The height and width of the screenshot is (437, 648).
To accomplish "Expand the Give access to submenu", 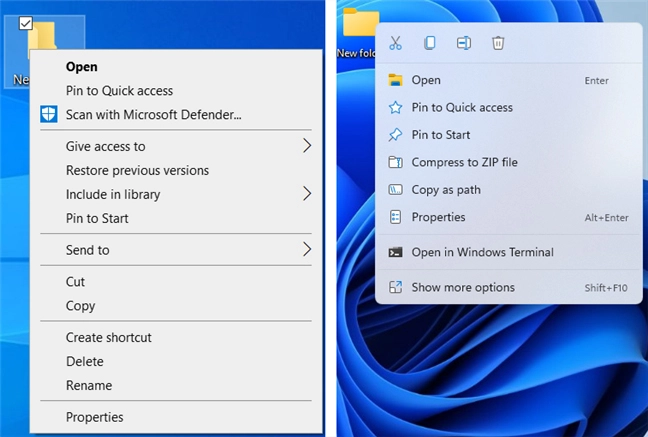I will (176, 146).
